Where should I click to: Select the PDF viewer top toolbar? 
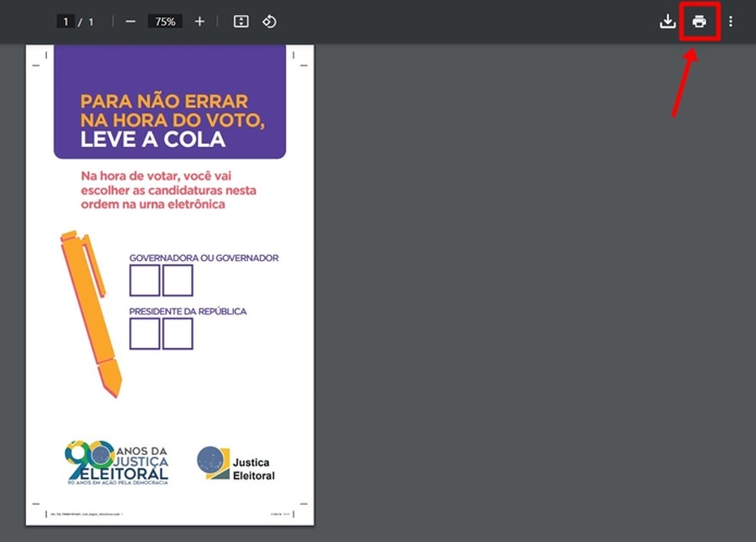[x=378, y=21]
